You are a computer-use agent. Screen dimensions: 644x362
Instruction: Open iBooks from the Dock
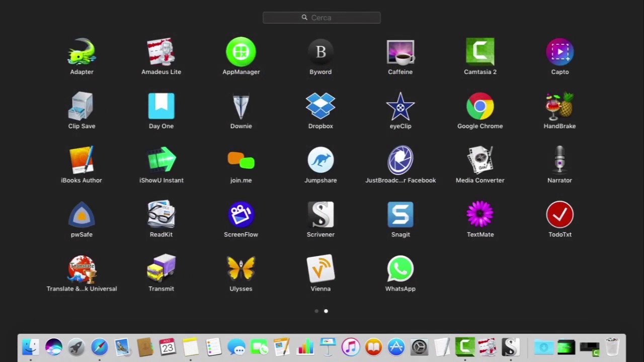pyautogui.click(x=373, y=347)
